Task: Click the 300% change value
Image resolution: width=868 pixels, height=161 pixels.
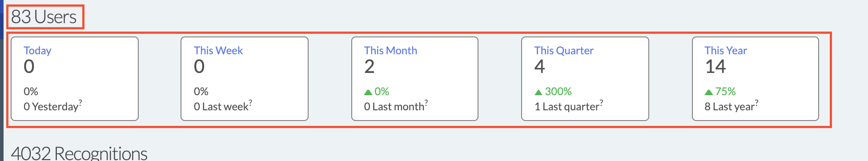Action: coord(558,92)
